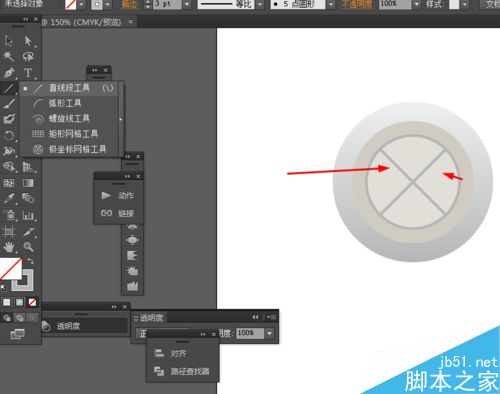Image resolution: width=500 pixels, height=394 pixels.
Task: Click the Line Segment tool in the toolbar
Action: [9, 88]
